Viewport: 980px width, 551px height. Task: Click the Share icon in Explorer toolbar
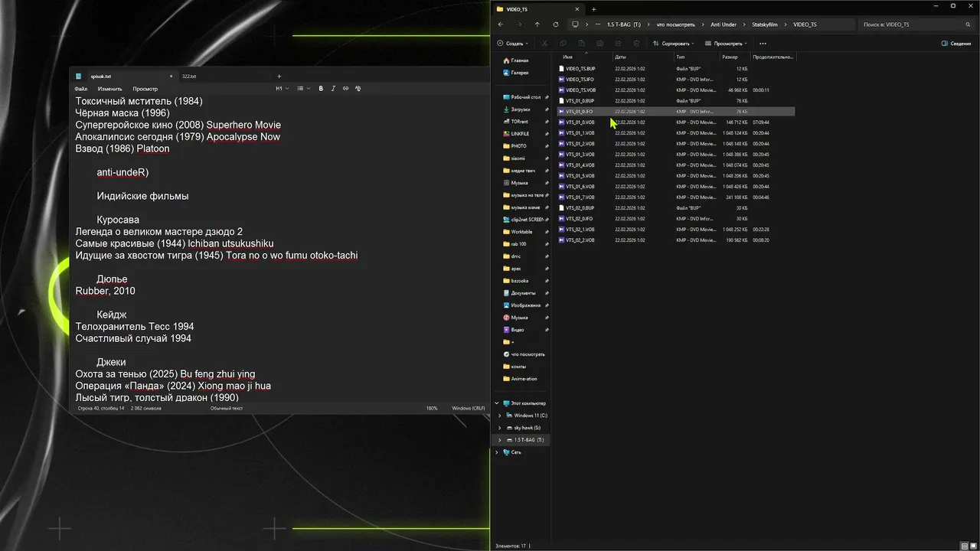pos(618,44)
